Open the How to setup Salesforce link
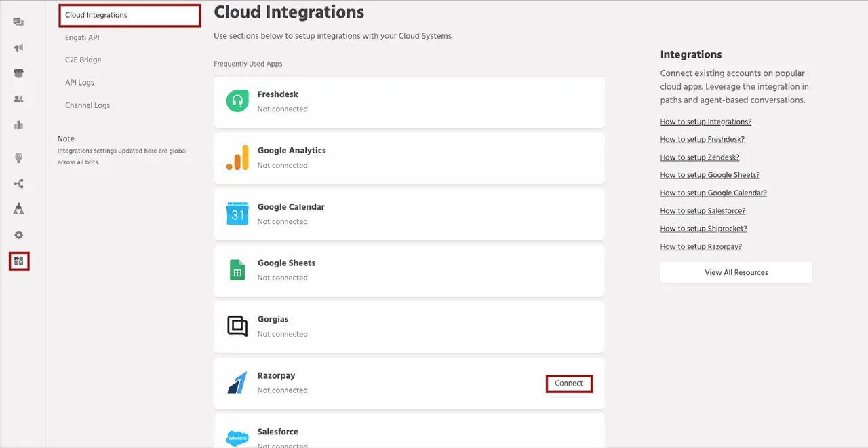Screen dimensions: 868x448 point(703,211)
